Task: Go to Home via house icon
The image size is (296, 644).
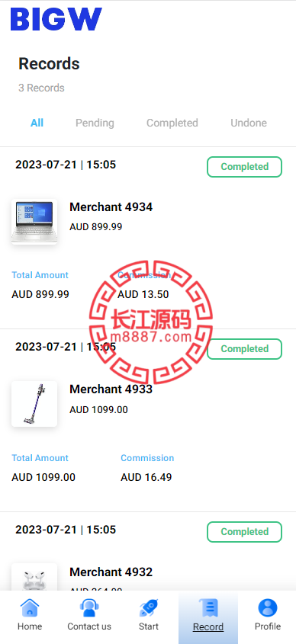Action: pyautogui.click(x=30, y=608)
